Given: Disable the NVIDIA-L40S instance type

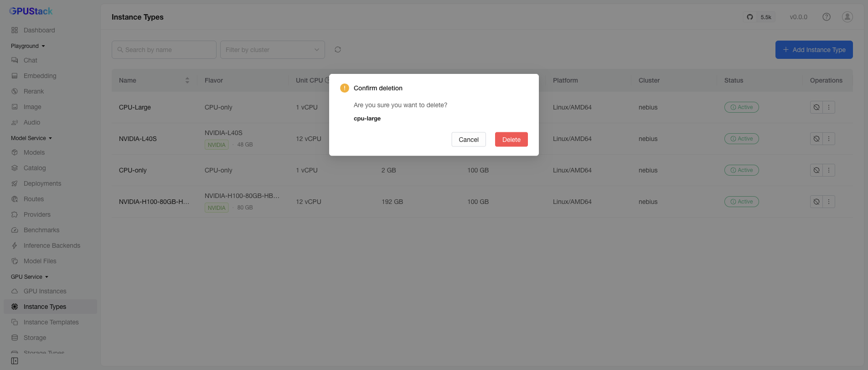Looking at the screenshot, I should (816, 139).
